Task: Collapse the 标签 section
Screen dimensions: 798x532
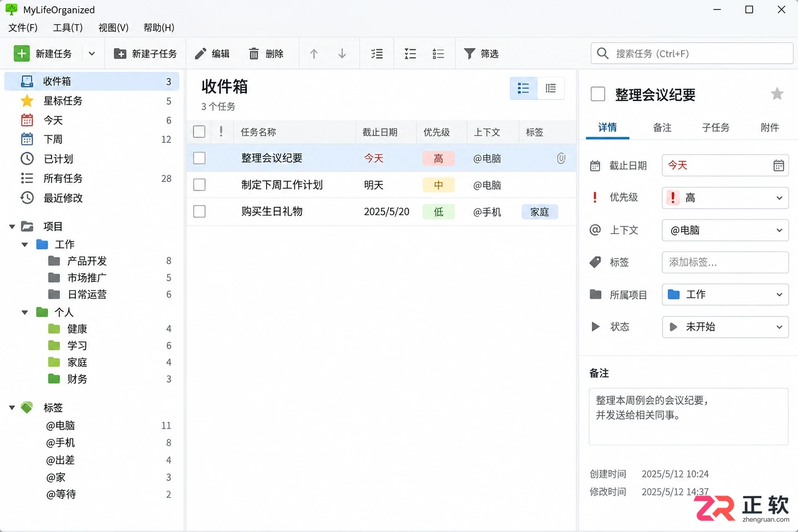Action: coord(12,408)
